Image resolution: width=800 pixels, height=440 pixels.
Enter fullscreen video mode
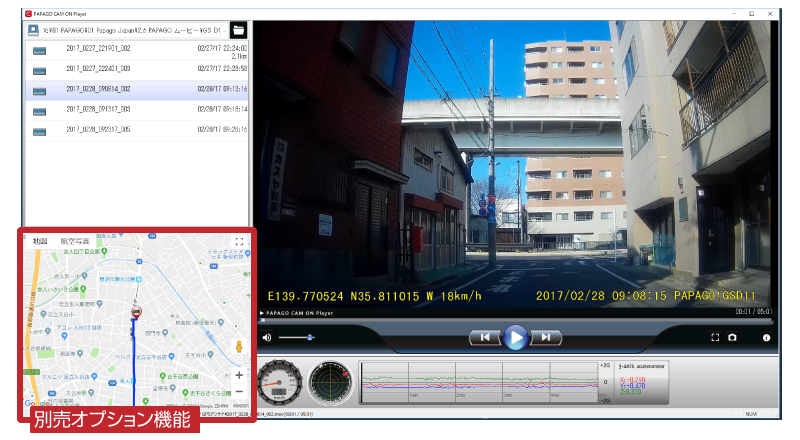click(x=714, y=338)
